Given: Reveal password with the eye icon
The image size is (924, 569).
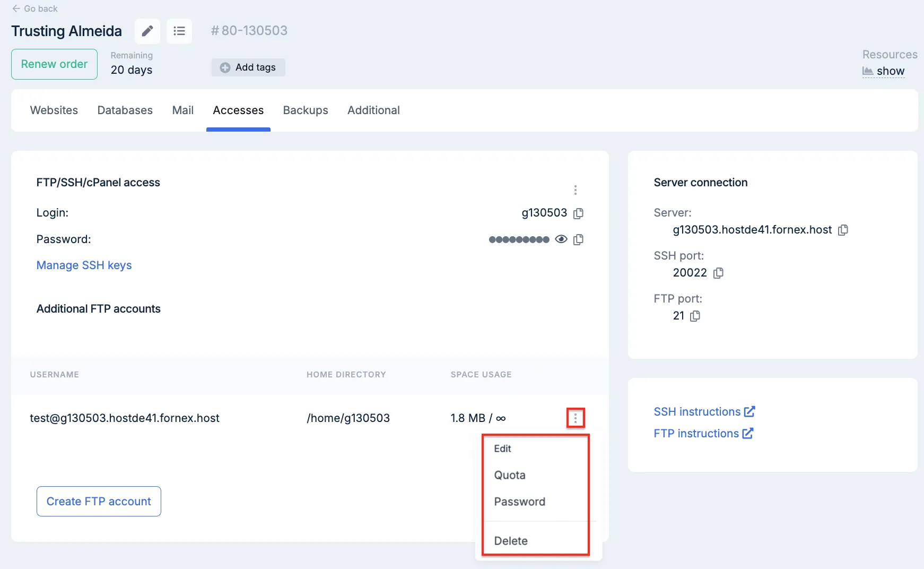Looking at the screenshot, I should point(561,239).
